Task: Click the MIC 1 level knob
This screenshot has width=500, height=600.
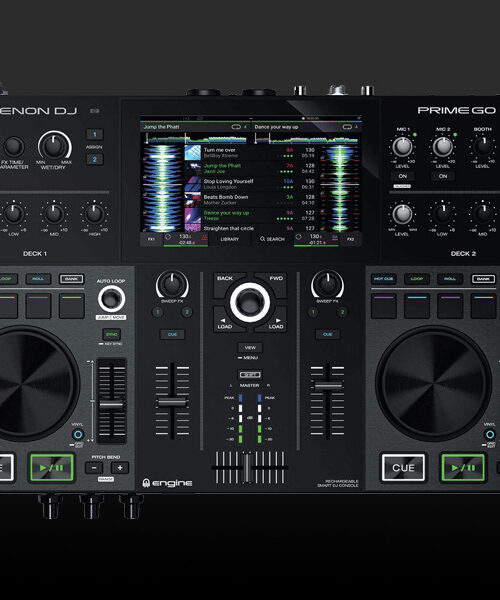Action: [402, 147]
